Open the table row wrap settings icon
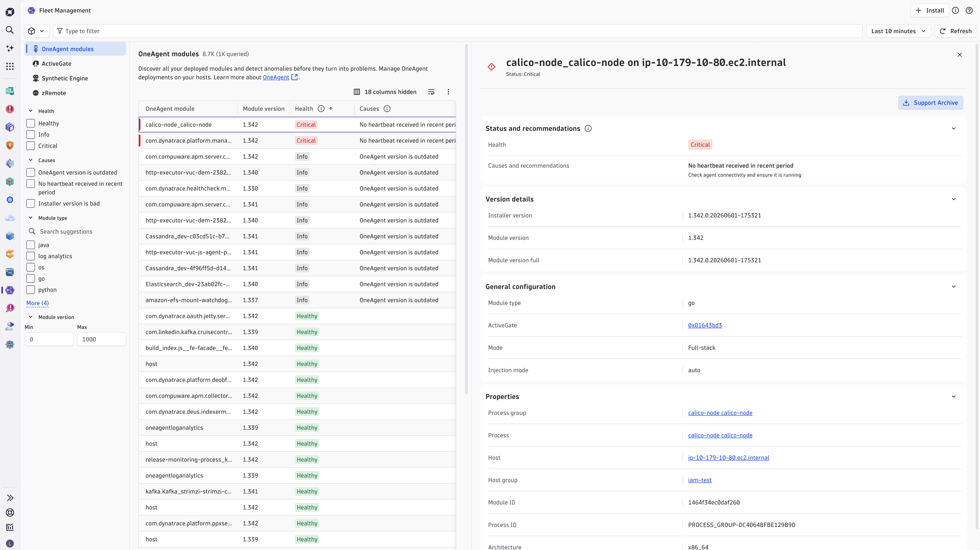 click(x=431, y=92)
